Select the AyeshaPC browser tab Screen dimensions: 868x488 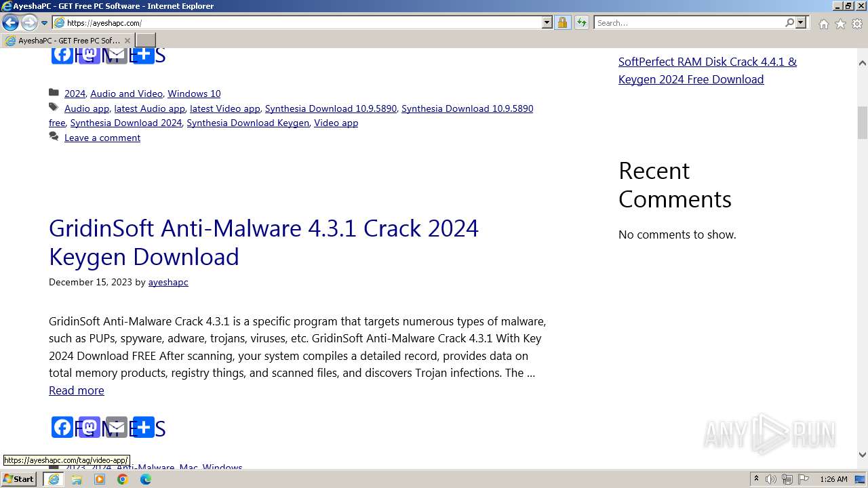click(x=67, y=41)
